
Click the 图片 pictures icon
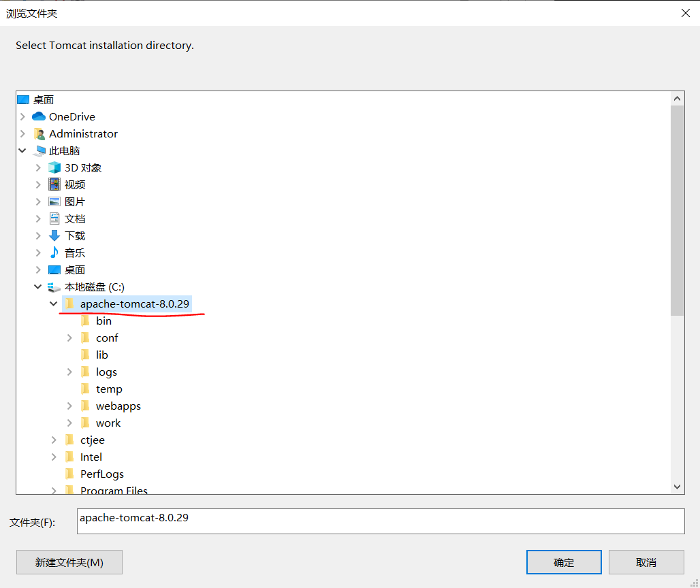tap(54, 201)
